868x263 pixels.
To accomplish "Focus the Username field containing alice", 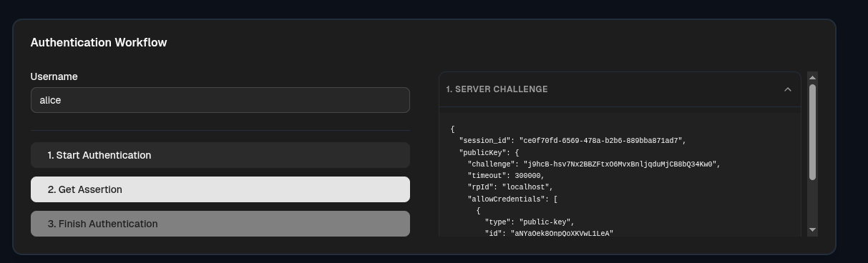I will [x=220, y=100].
